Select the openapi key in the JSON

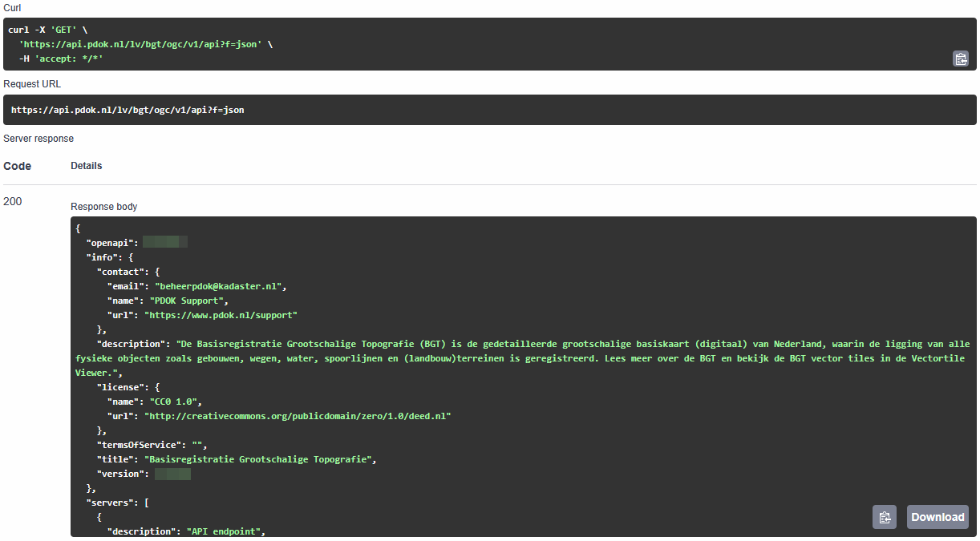111,242
